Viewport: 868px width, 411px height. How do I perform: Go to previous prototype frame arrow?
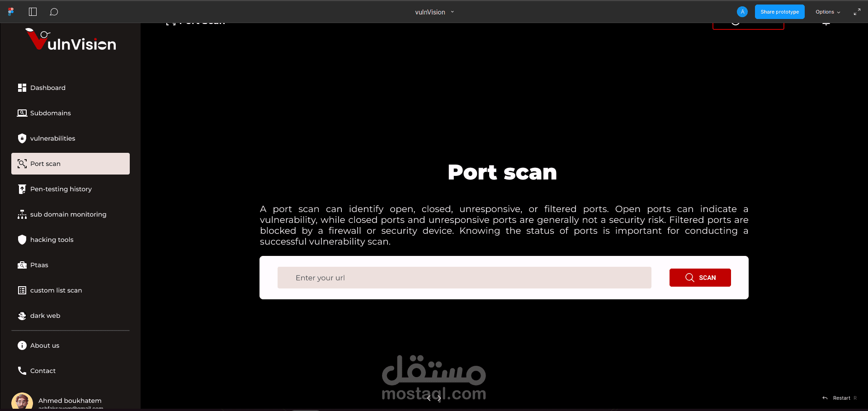pyautogui.click(x=429, y=398)
